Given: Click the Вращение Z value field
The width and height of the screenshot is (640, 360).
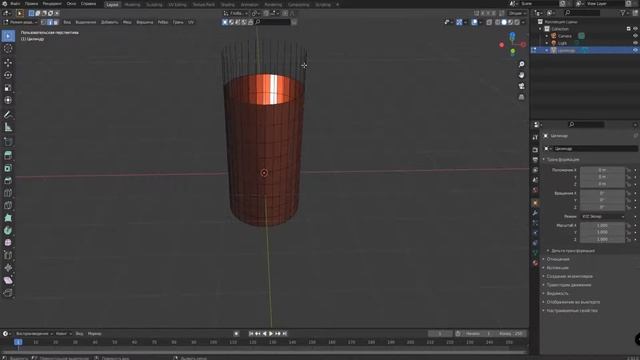Looking at the screenshot, I should click(602, 207).
